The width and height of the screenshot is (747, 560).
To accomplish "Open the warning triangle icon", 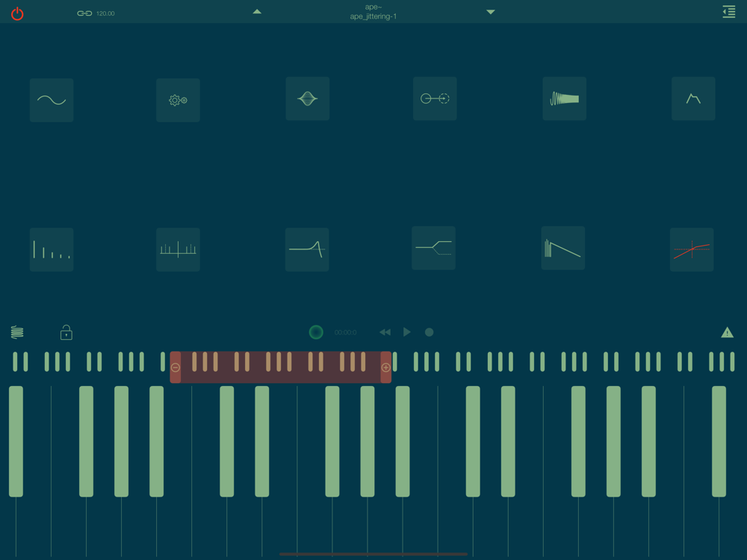I will tap(727, 332).
